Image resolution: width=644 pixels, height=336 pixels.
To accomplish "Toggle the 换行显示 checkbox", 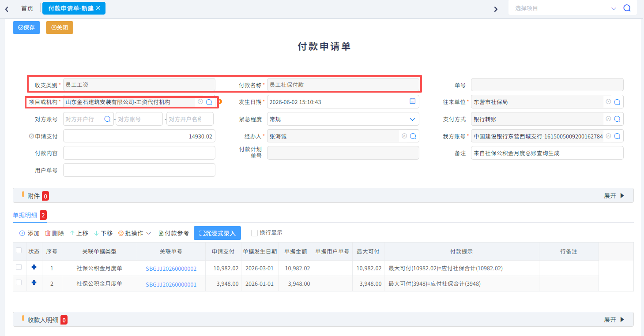I will click(254, 233).
